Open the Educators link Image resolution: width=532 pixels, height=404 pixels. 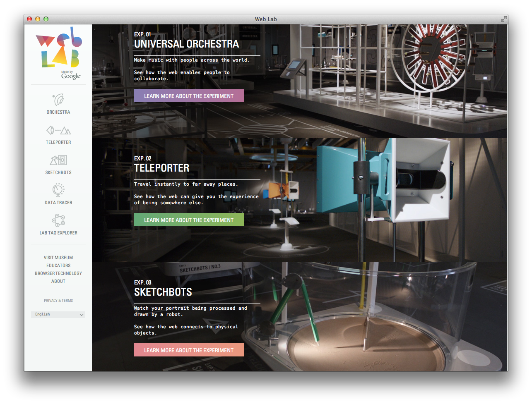point(58,265)
